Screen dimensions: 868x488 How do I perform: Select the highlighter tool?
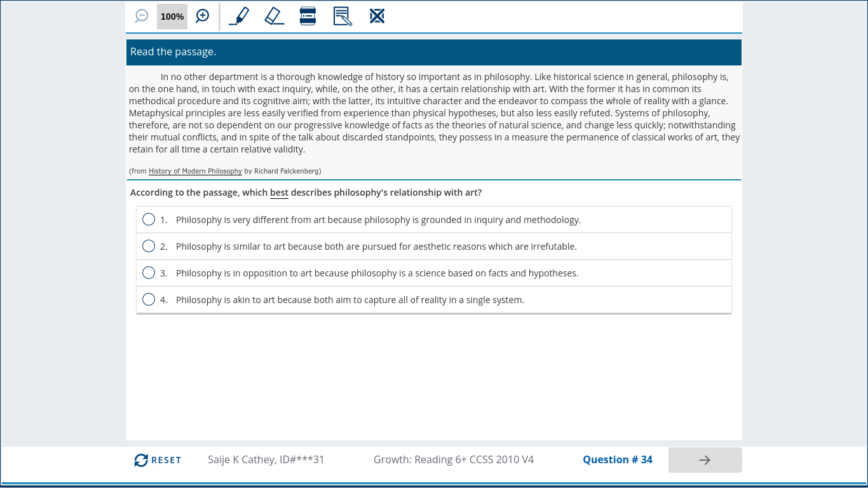[x=239, y=16]
